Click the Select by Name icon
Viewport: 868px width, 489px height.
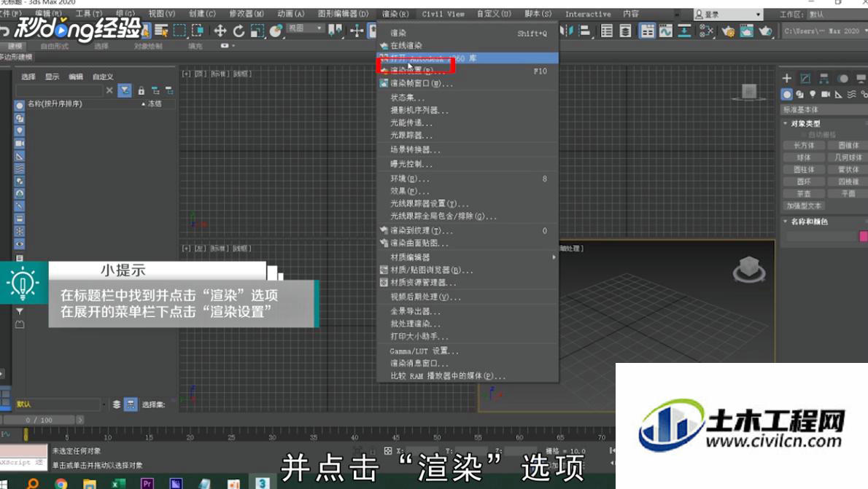(x=161, y=31)
